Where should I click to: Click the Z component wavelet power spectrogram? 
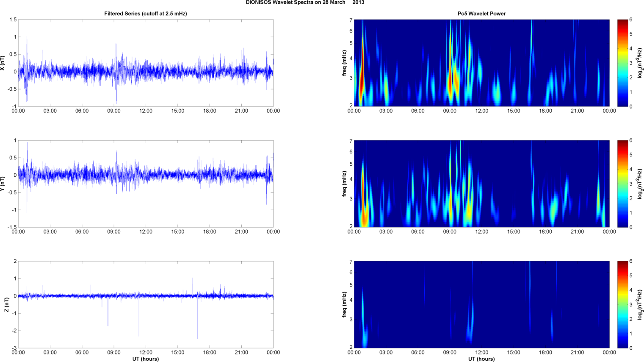pyautogui.click(x=481, y=304)
